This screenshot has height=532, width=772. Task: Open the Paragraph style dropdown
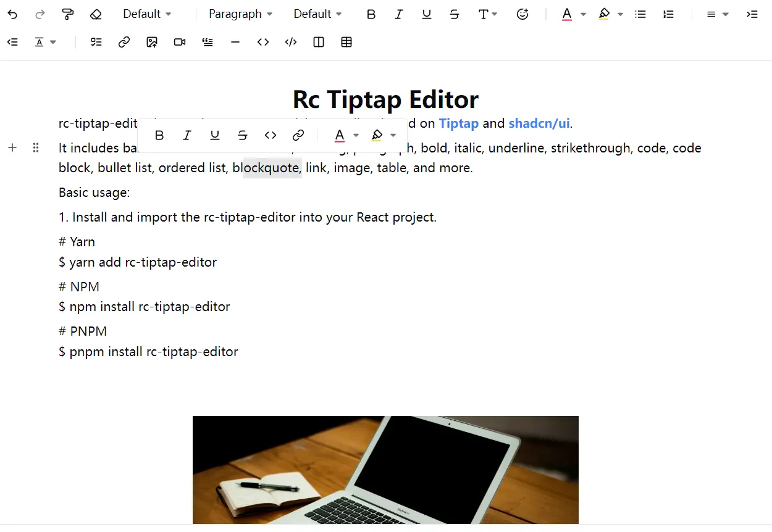pyautogui.click(x=240, y=14)
